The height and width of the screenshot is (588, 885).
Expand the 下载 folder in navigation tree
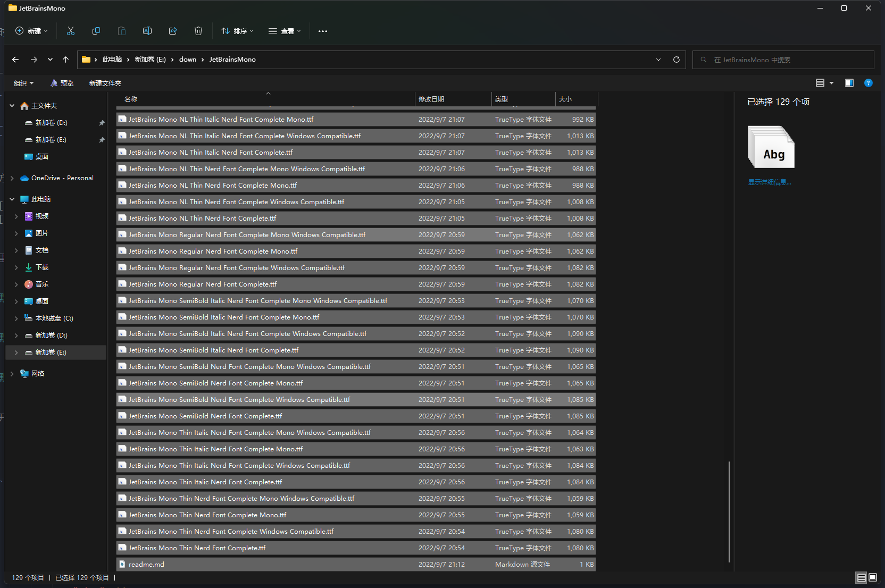(16, 267)
